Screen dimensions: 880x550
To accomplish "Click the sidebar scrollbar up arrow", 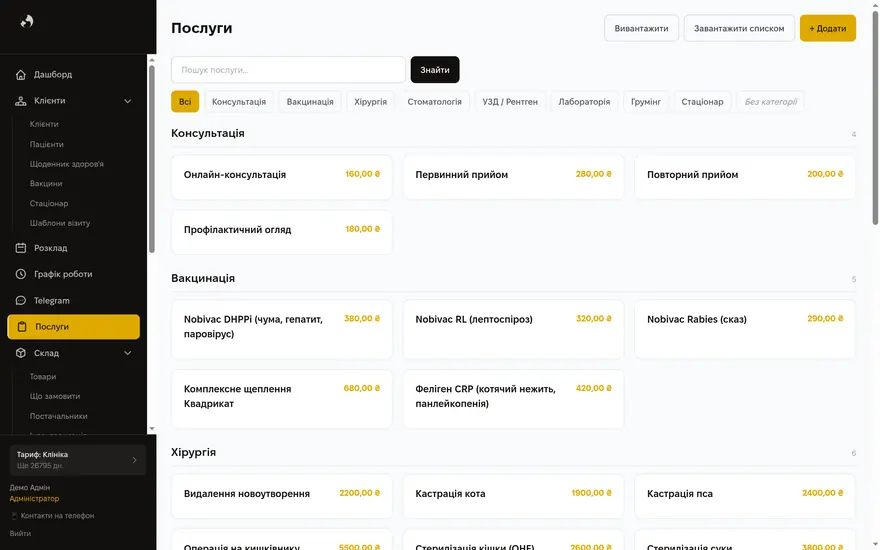I will point(152,59).
